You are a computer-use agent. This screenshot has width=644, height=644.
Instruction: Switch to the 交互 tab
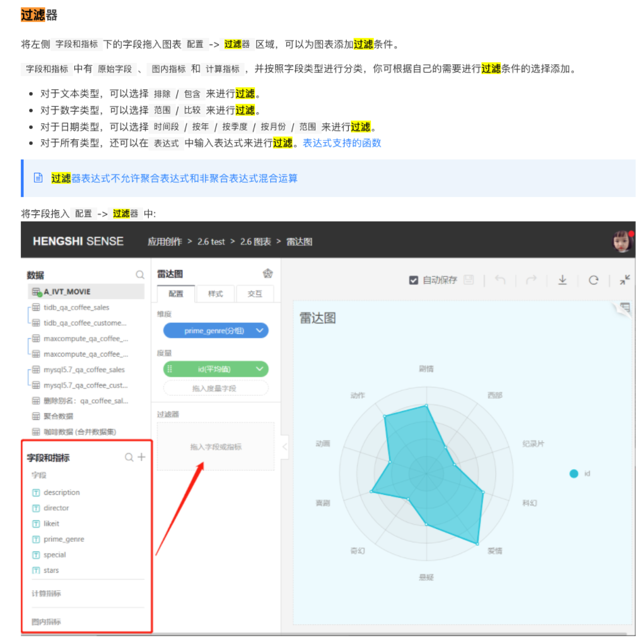[x=254, y=293]
